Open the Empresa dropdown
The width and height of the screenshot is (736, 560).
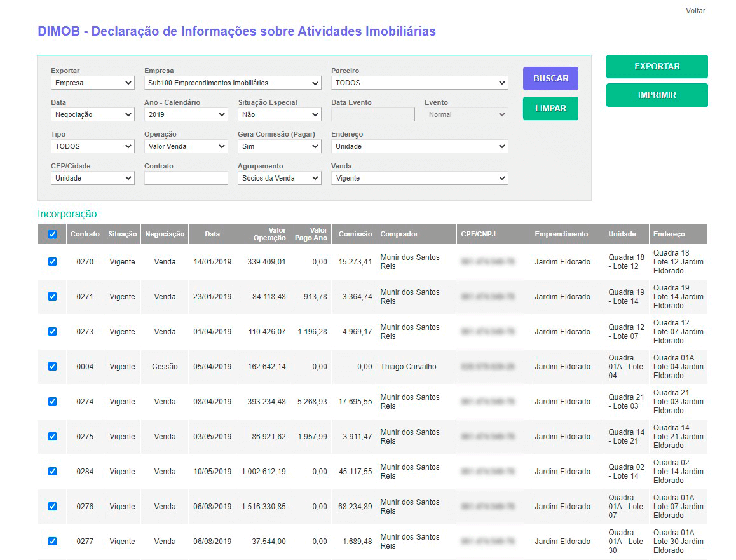click(x=233, y=83)
